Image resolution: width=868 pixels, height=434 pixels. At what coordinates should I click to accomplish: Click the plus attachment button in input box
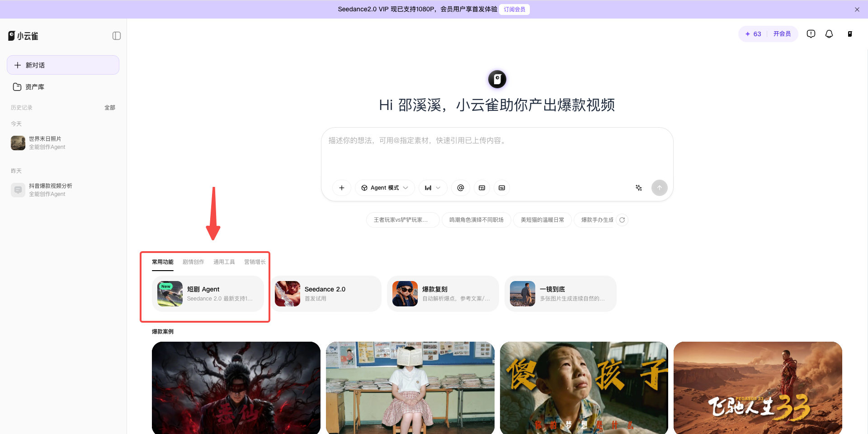tap(342, 188)
